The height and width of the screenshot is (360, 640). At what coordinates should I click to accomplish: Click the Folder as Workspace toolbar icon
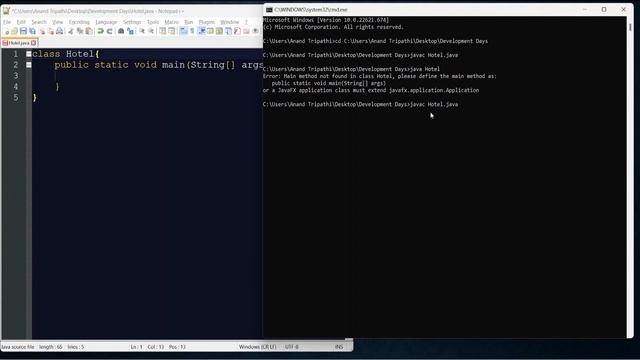coord(246,31)
